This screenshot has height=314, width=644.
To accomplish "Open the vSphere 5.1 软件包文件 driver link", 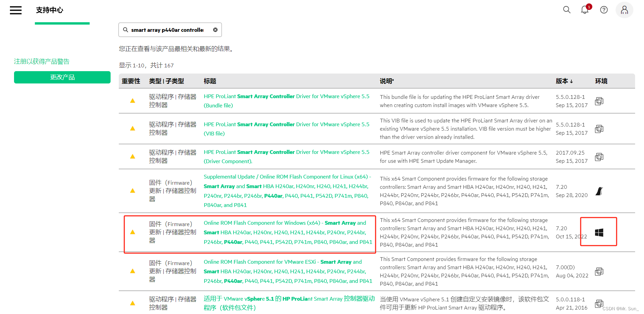I will pos(289,303).
